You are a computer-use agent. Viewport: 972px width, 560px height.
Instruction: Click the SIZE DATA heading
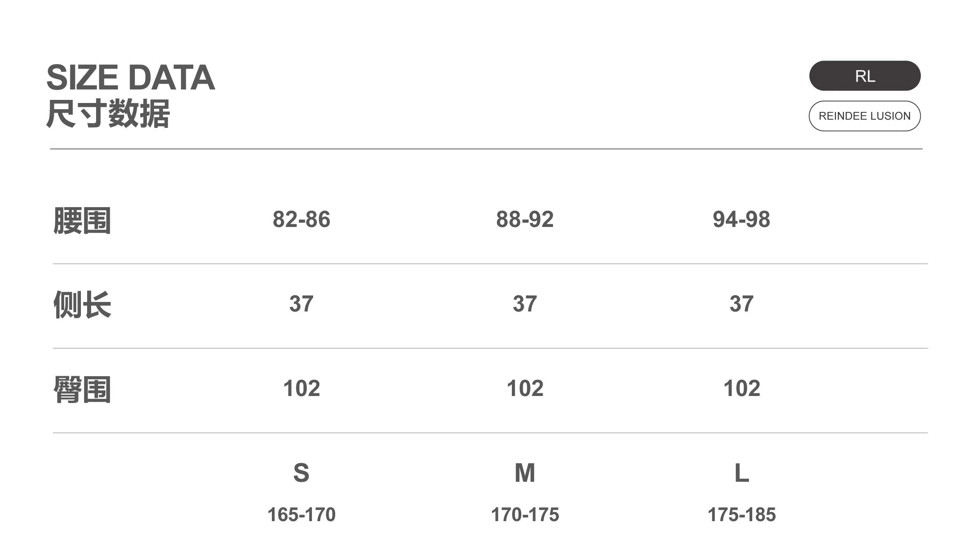(x=131, y=77)
